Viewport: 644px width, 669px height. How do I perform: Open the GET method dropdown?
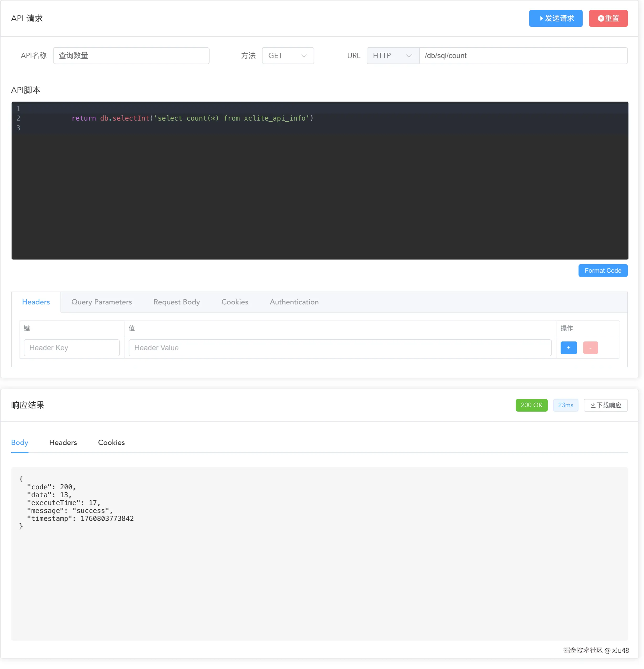pyautogui.click(x=288, y=55)
